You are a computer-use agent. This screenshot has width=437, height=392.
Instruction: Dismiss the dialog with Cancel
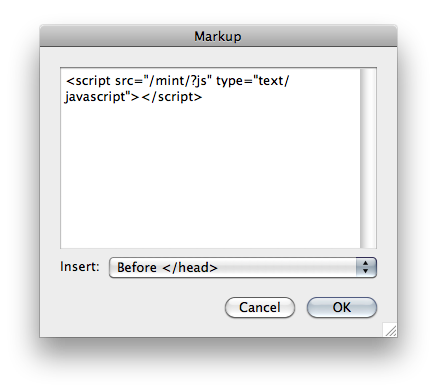(260, 307)
